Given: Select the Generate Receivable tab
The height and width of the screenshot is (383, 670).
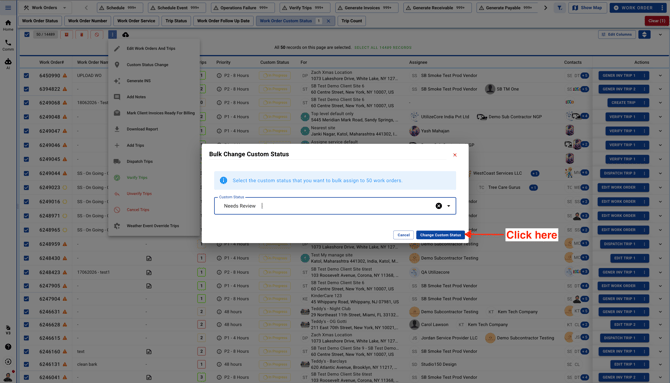Looking at the screenshot, I should pos(438,8).
